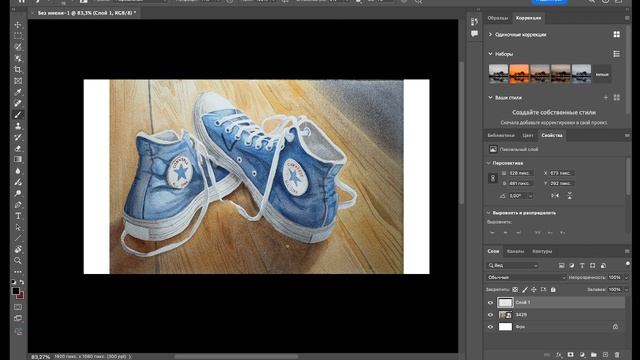Toggle lock transparent pixels
640x360 pixels.
[x=515, y=289]
